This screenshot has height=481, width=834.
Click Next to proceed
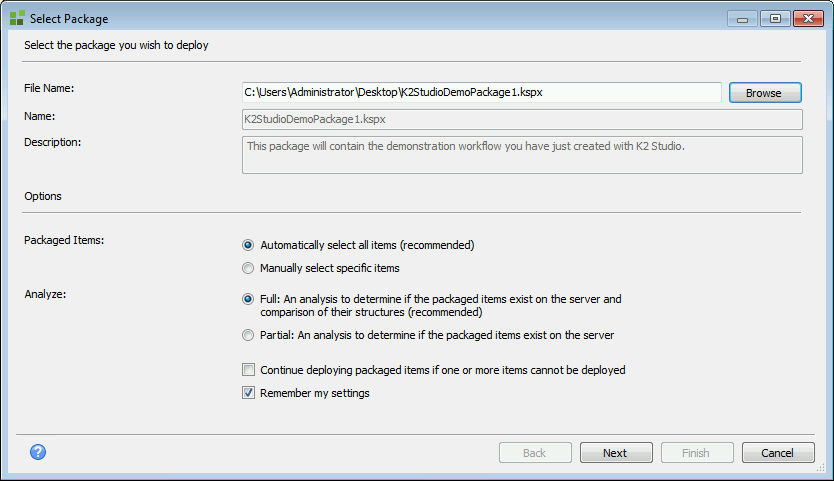point(616,453)
